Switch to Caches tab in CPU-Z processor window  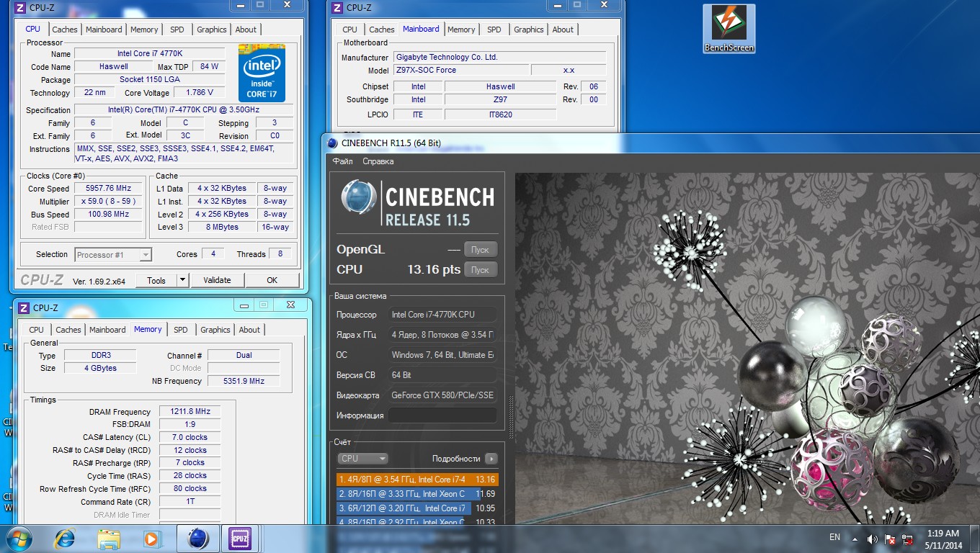click(x=65, y=30)
